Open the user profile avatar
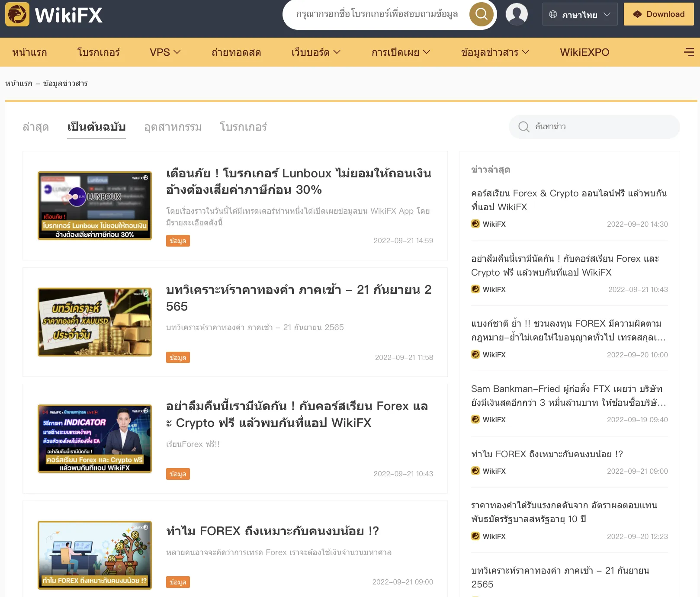Image resolution: width=700 pixels, height=597 pixels. (517, 14)
